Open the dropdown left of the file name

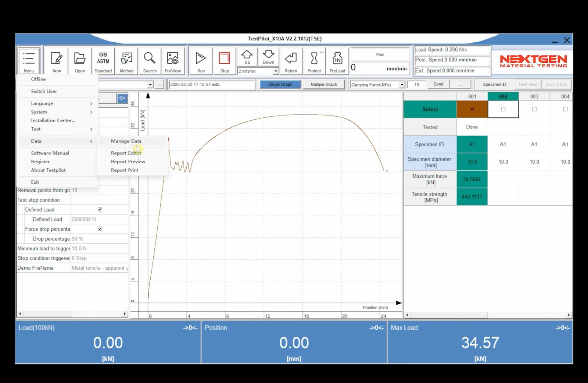[150, 85]
